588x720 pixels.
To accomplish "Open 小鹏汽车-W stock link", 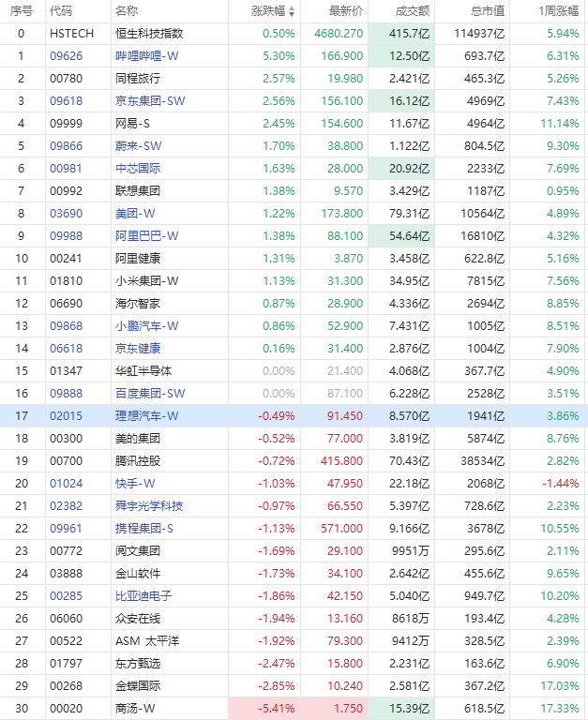I will pos(147,326).
